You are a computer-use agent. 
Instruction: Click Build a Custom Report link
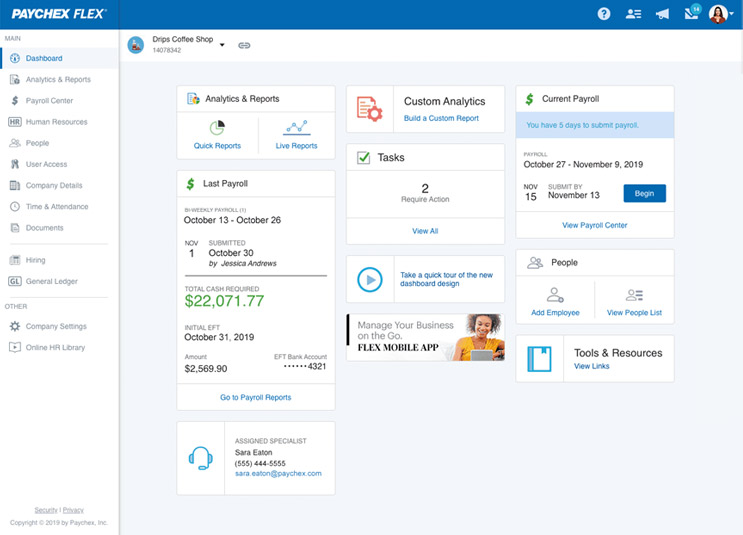coord(441,118)
